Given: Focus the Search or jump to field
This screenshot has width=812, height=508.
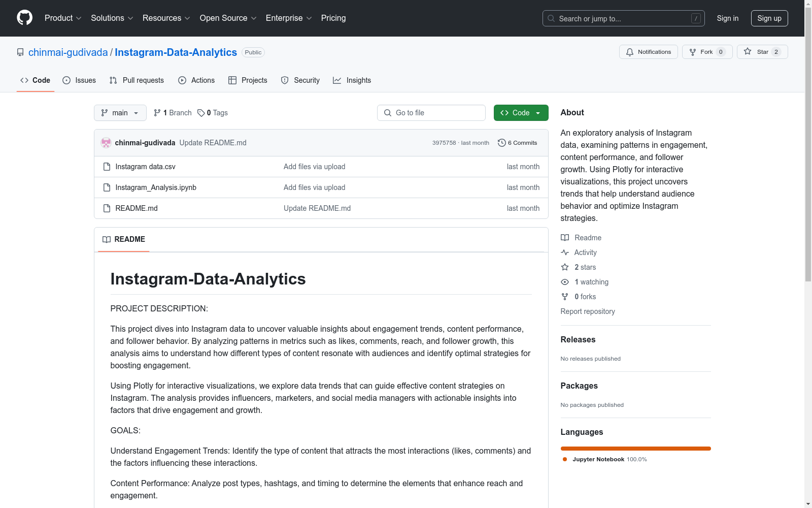Looking at the screenshot, I should tap(623, 18).
